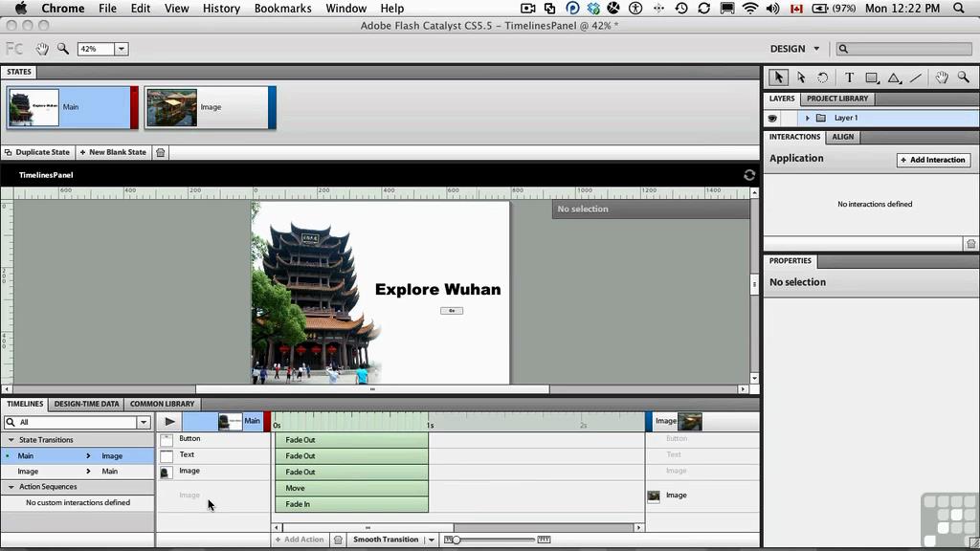Open the Wi-Fi menu bar icon
The width and height of the screenshot is (980, 551).
(x=750, y=8)
